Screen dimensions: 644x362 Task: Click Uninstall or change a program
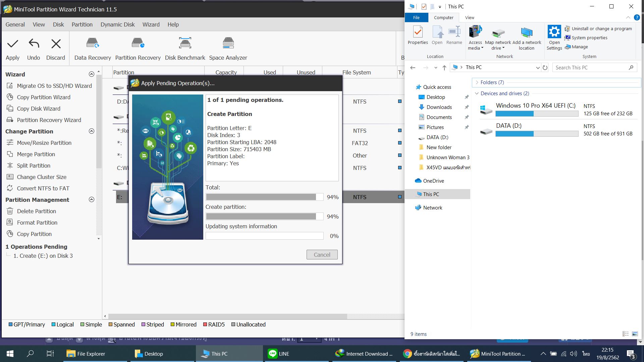point(601,29)
